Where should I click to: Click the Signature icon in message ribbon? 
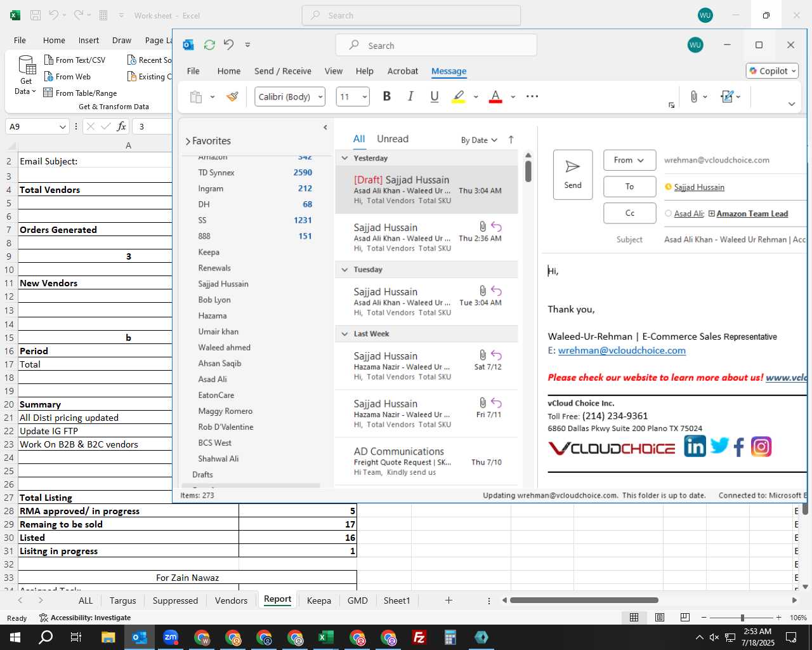727,96
